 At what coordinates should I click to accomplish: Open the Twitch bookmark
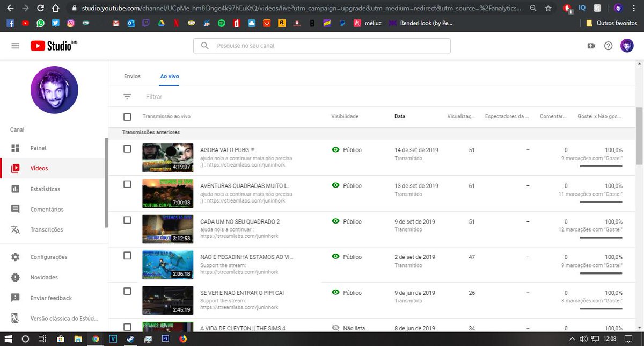click(147, 24)
